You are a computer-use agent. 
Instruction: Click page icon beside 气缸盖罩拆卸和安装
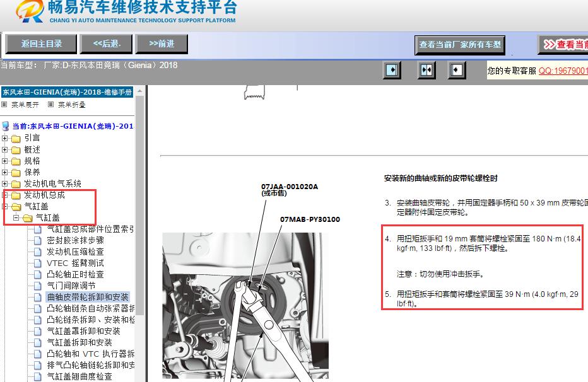(x=37, y=331)
